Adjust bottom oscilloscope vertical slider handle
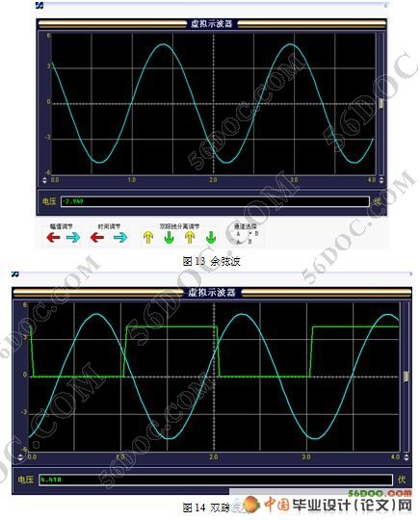This screenshot has width=420, height=520. [406, 377]
